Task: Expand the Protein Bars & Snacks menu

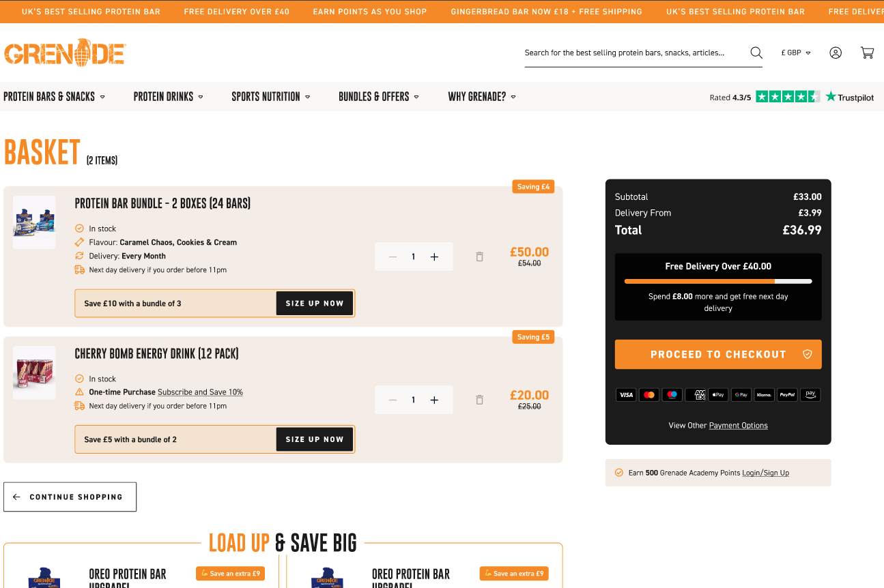Action: pyautogui.click(x=55, y=97)
